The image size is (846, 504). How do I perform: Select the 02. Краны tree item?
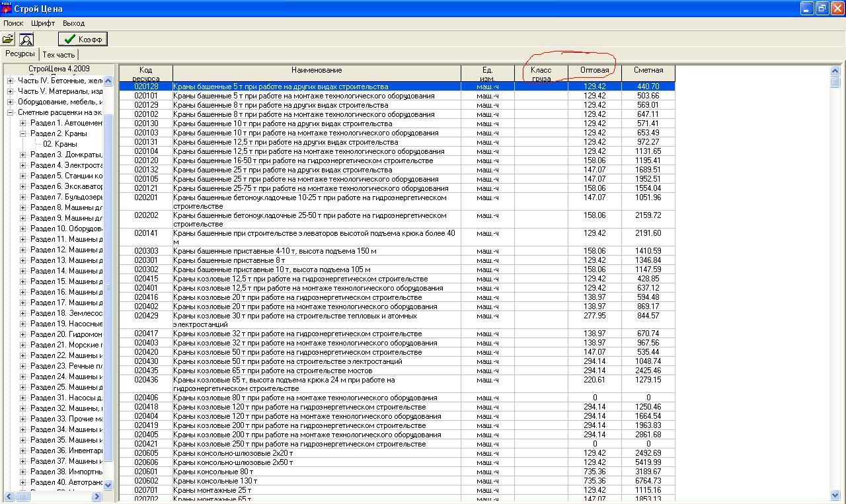coord(60,144)
